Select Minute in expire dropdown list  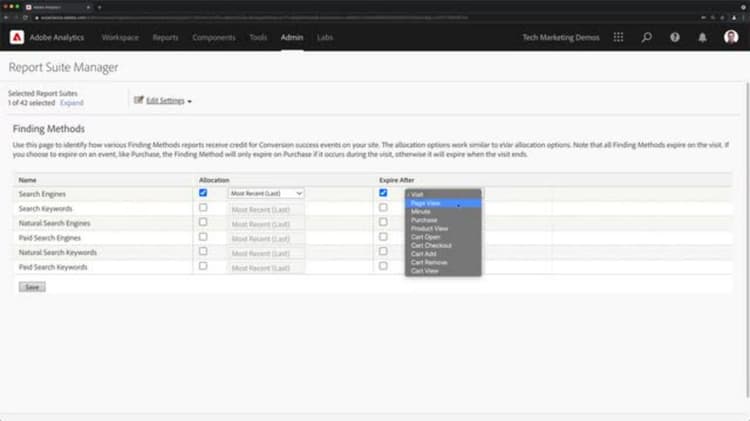tap(443, 211)
